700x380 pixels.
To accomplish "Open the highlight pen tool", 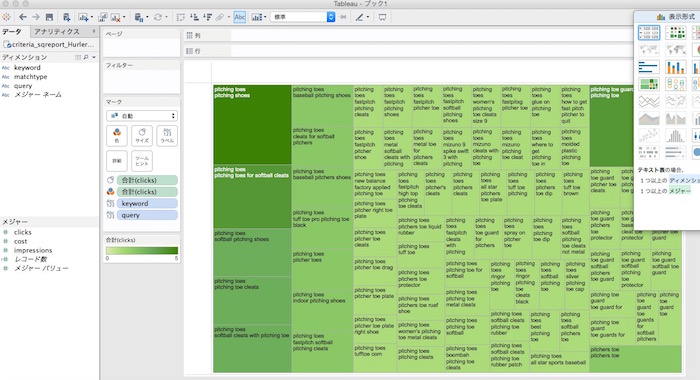I will (359, 17).
